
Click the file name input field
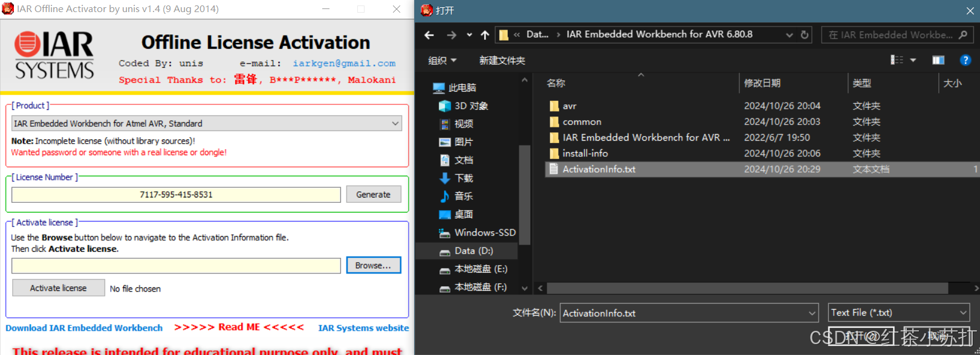683,313
